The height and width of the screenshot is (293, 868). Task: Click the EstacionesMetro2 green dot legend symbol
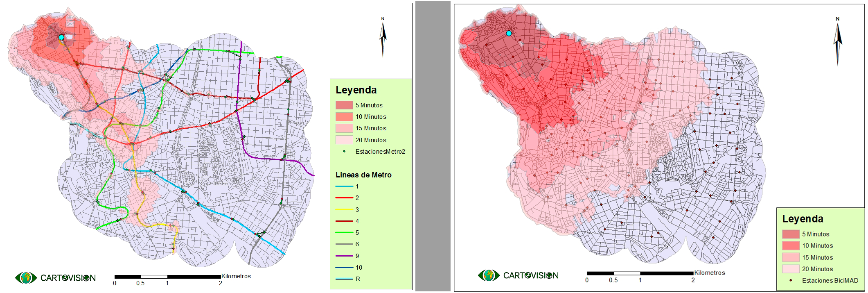(344, 151)
